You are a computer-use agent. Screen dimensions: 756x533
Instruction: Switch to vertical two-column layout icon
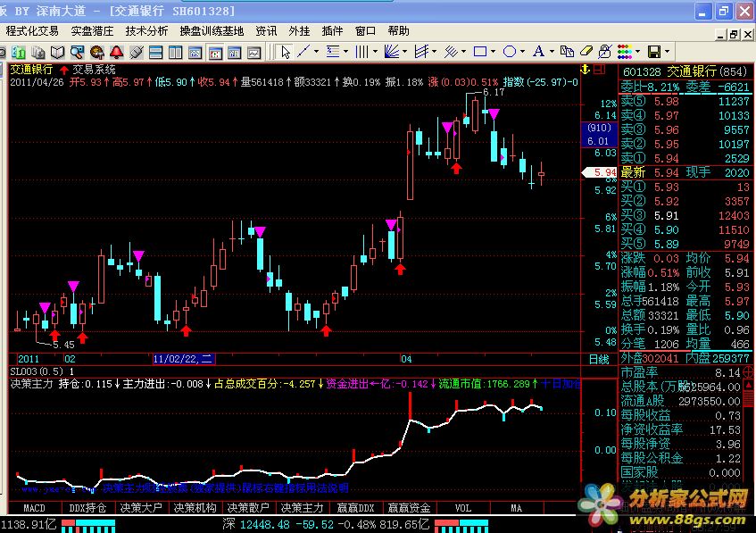tap(176, 52)
